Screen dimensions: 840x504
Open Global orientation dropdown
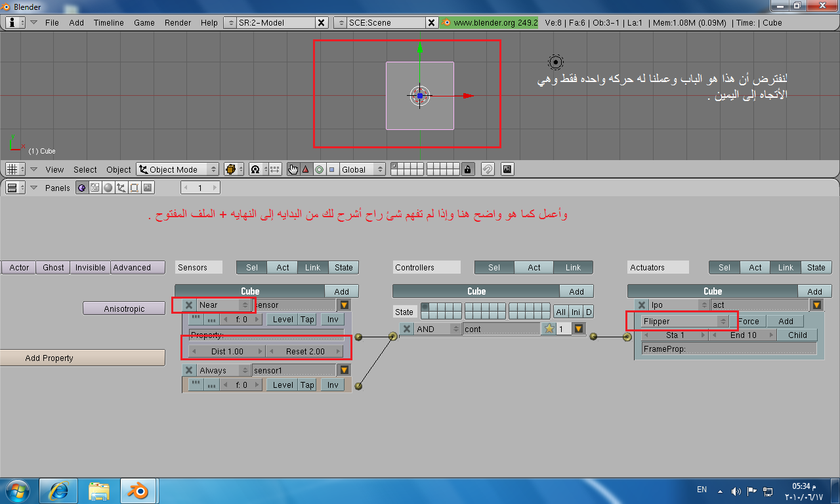click(362, 169)
